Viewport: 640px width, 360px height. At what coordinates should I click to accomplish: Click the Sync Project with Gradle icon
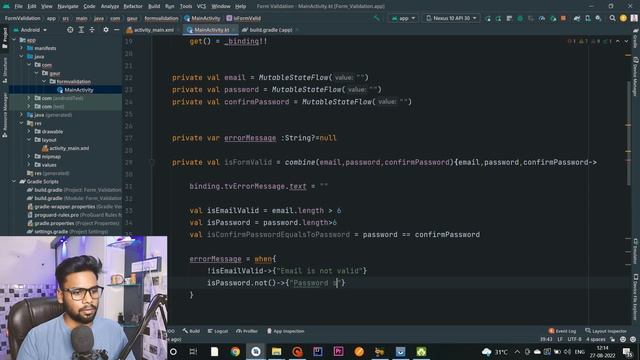(577, 18)
